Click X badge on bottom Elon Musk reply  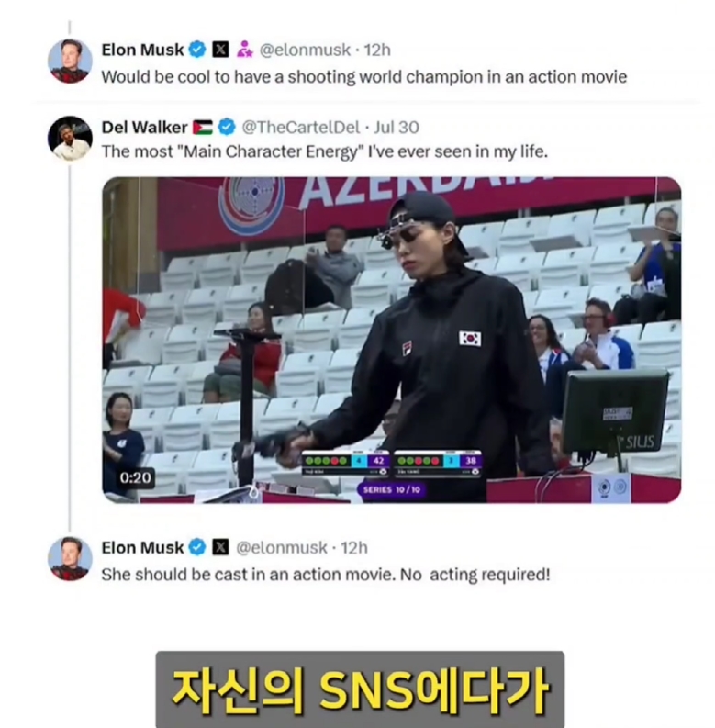pyautogui.click(x=220, y=547)
